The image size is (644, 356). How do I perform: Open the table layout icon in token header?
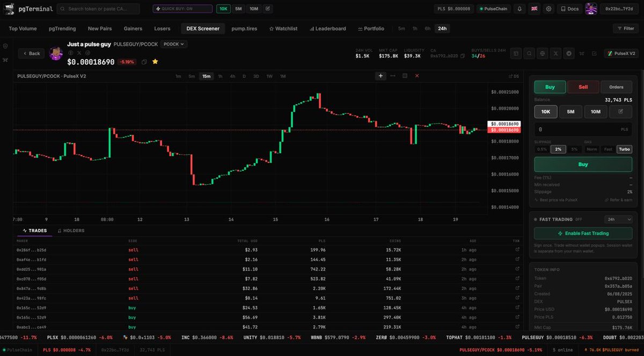(x=516, y=53)
